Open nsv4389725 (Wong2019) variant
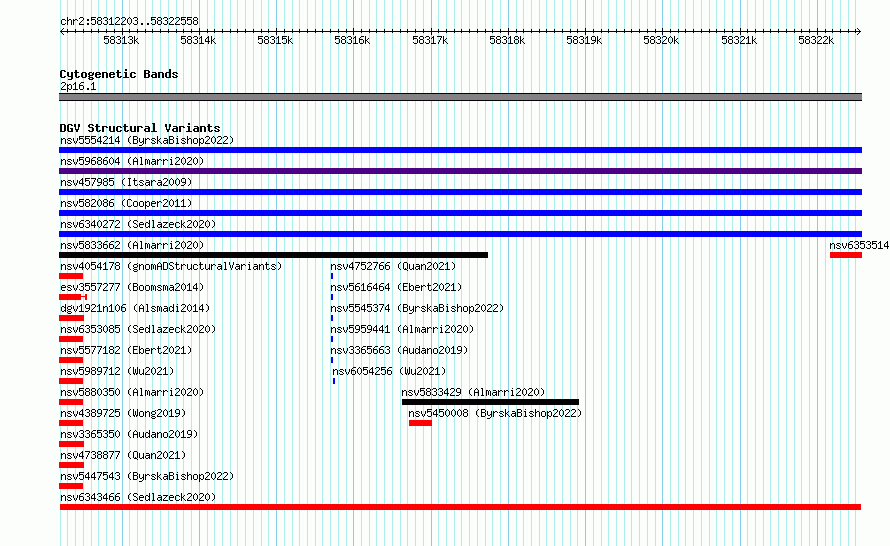 point(123,413)
